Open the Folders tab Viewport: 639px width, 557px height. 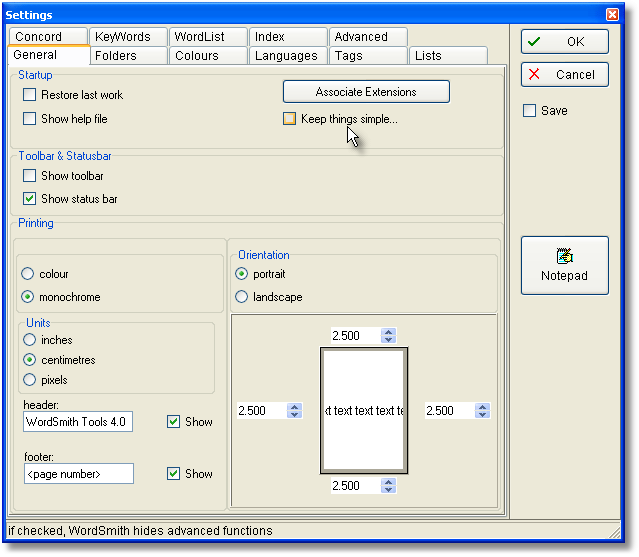128,55
